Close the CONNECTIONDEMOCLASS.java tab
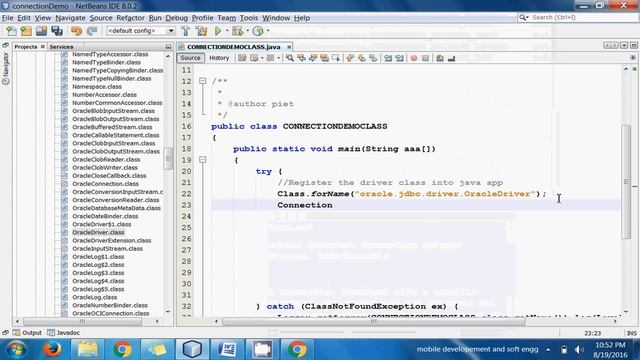 pos(289,47)
